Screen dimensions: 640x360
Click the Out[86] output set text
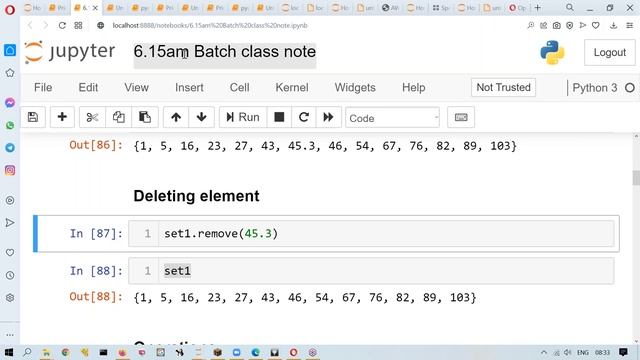[325, 146]
